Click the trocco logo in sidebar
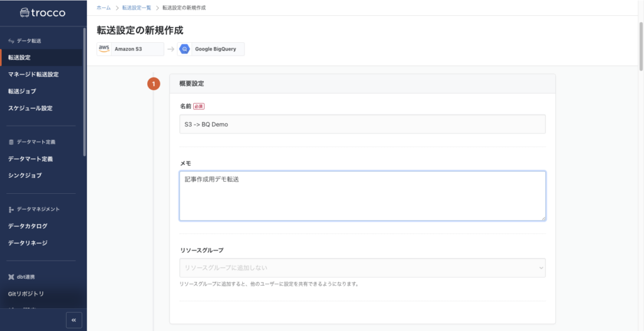 42,13
